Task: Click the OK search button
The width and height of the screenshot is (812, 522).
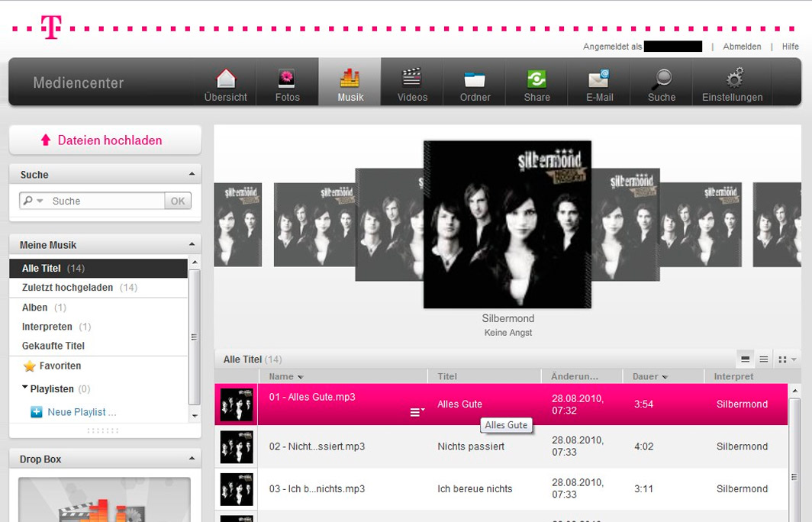Action: pos(178,201)
